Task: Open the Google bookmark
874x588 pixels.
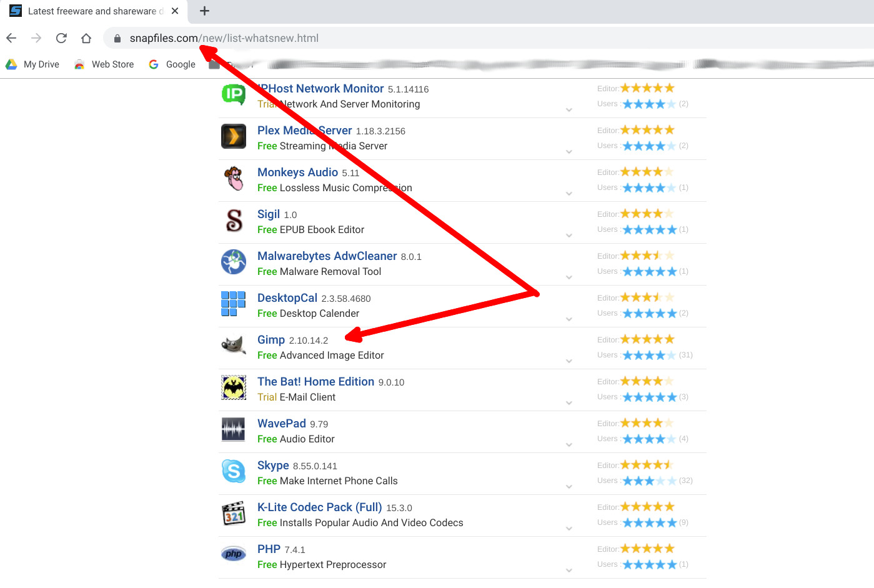Action: (x=172, y=64)
